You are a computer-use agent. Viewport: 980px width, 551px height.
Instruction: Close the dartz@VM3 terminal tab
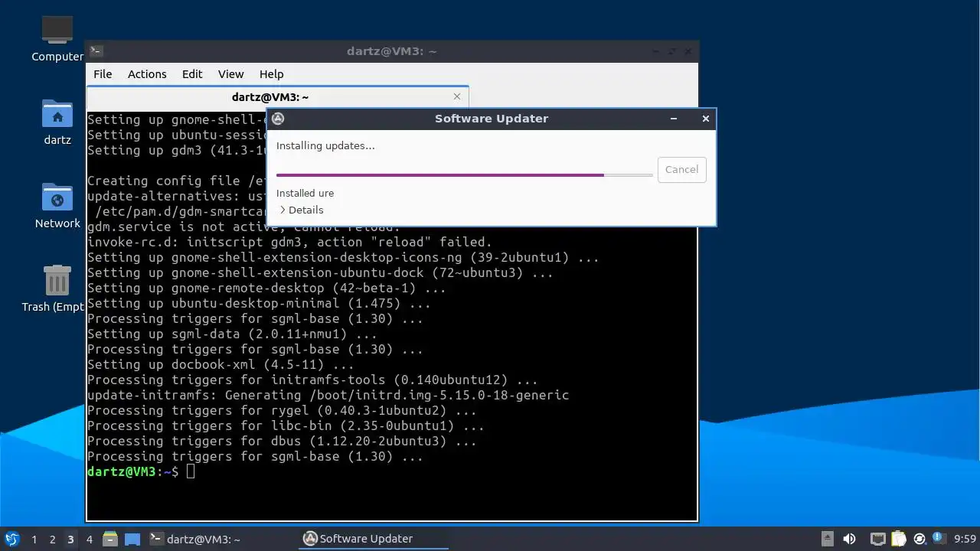[x=457, y=96]
